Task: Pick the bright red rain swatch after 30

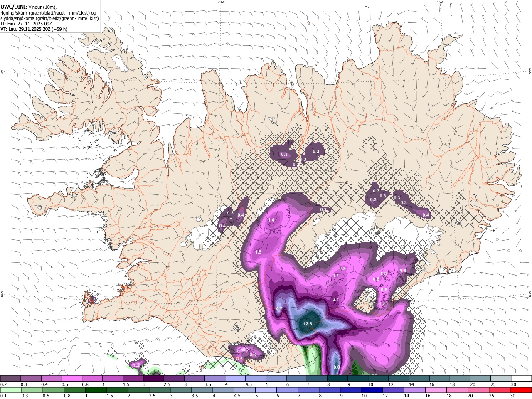Action: tap(520, 390)
